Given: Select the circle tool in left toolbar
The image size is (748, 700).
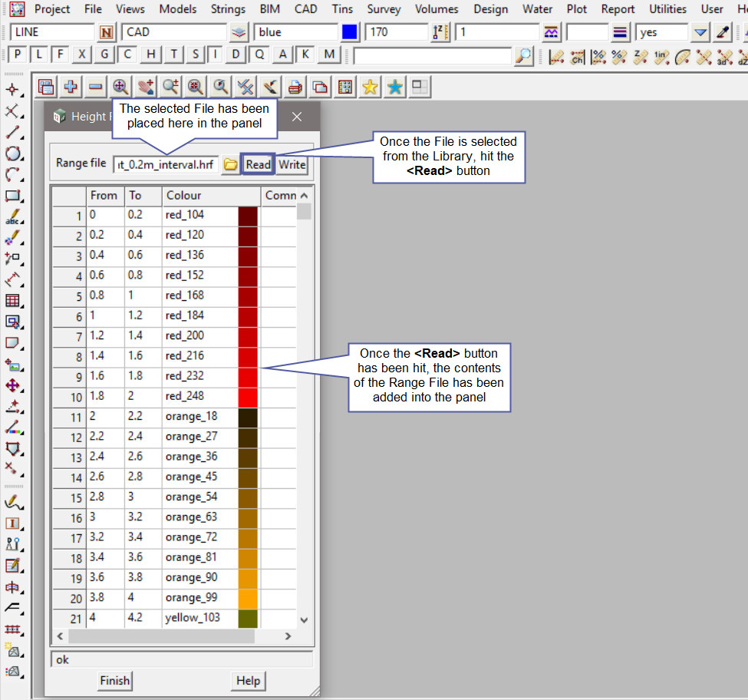Looking at the screenshot, I should tap(13, 154).
